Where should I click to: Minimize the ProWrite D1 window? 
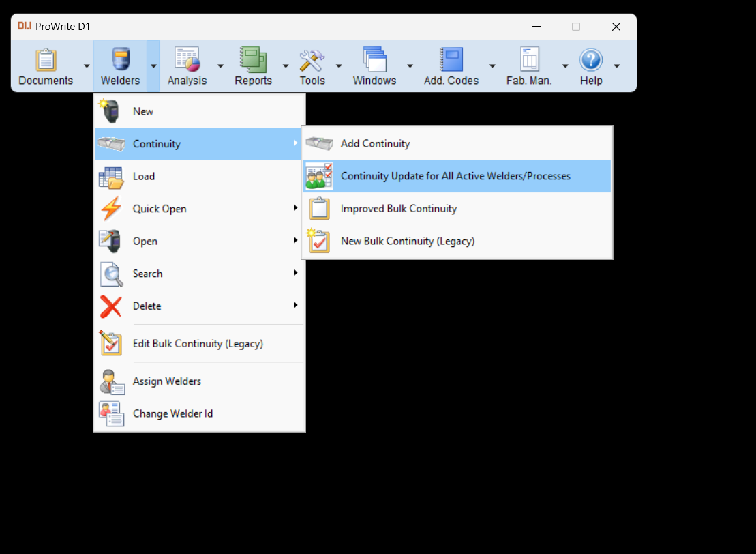[x=536, y=27]
